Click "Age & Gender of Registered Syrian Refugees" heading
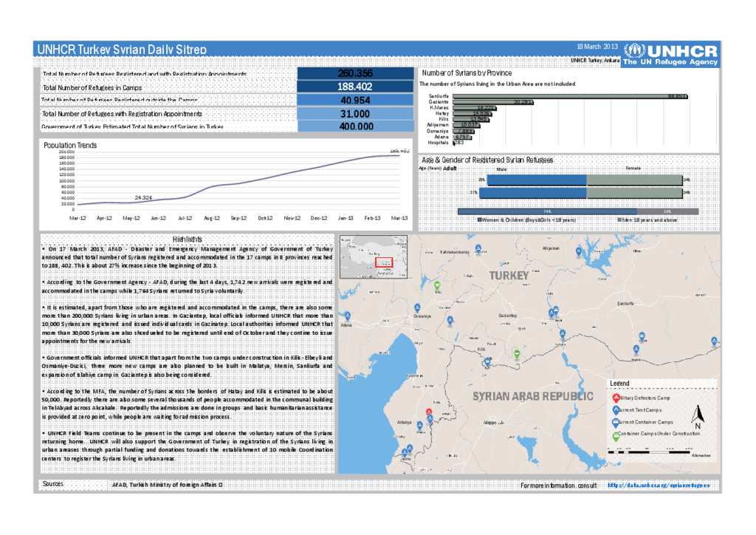This screenshot has height=535, width=756. coord(487,160)
